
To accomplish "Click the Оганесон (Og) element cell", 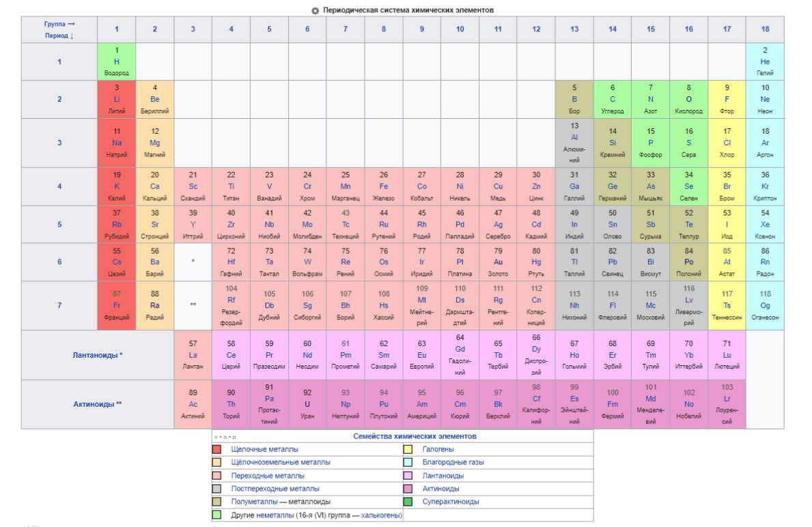I will 765,305.
